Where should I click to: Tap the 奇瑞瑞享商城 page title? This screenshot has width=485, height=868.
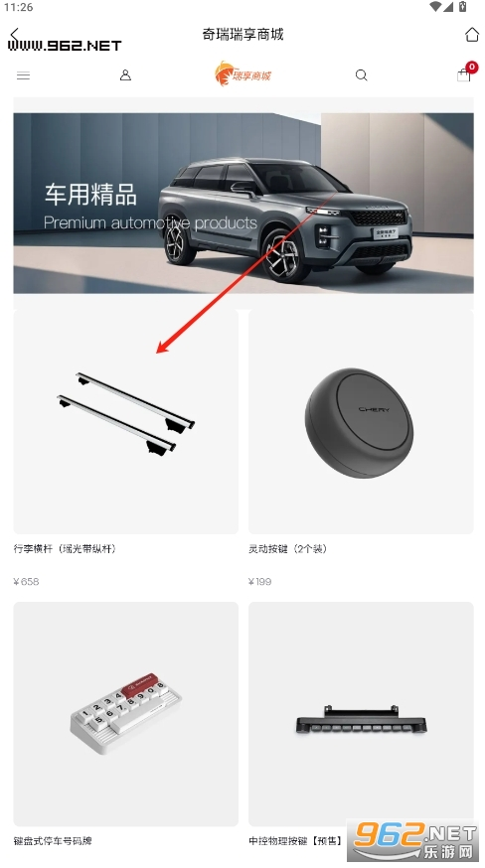(x=242, y=35)
